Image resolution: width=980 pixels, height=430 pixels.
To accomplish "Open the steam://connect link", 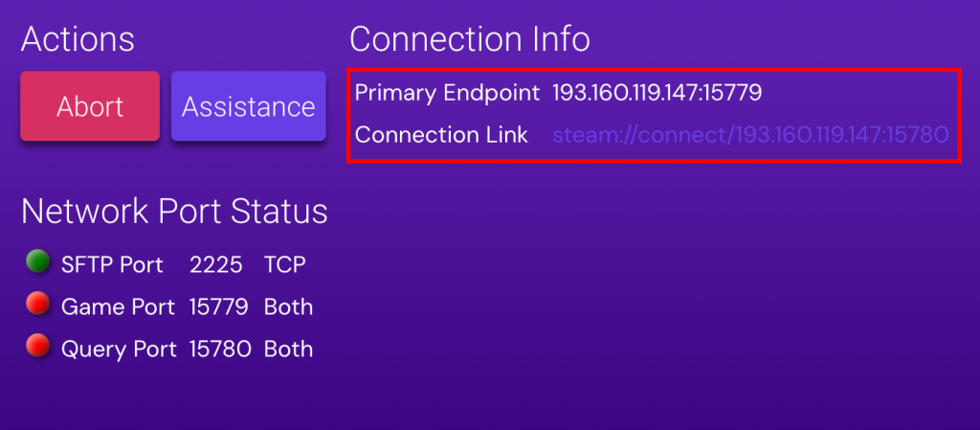I will tap(750, 135).
